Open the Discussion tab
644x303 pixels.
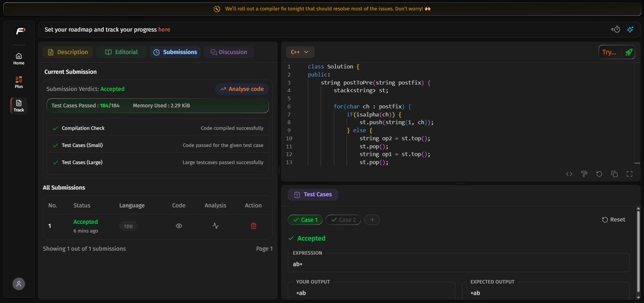[x=229, y=52]
